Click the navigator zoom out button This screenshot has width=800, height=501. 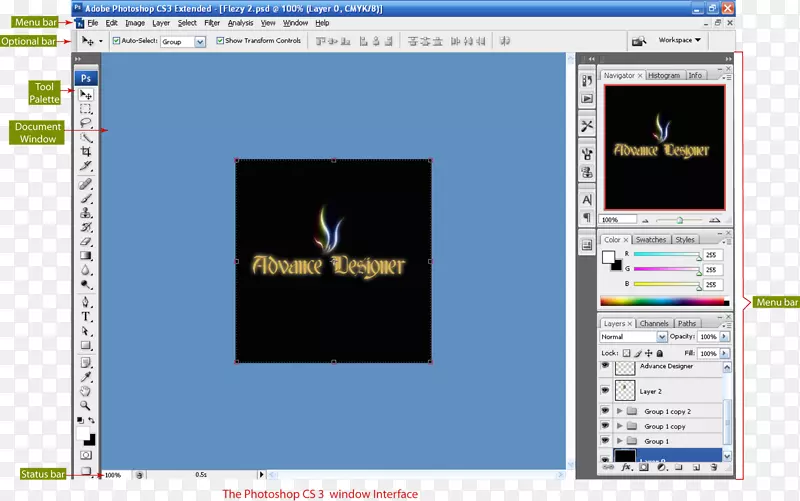pos(645,220)
